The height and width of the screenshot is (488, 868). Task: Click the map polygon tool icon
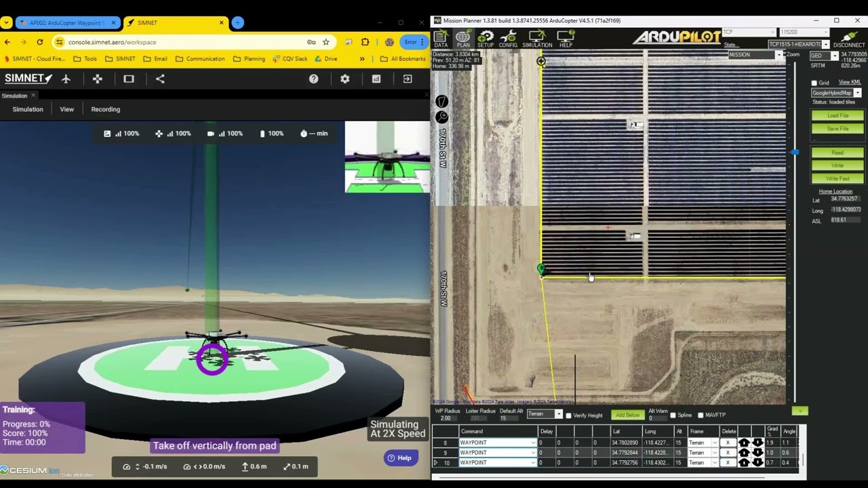[441, 102]
